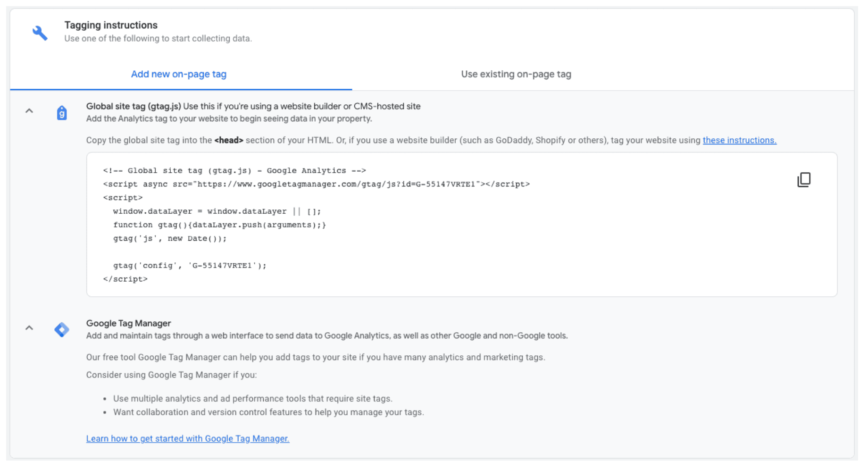Screen dimensions: 868x470
Task: Click the Google Tag Manager diamond icon
Action: pyautogui.click(x=62, y=329)
